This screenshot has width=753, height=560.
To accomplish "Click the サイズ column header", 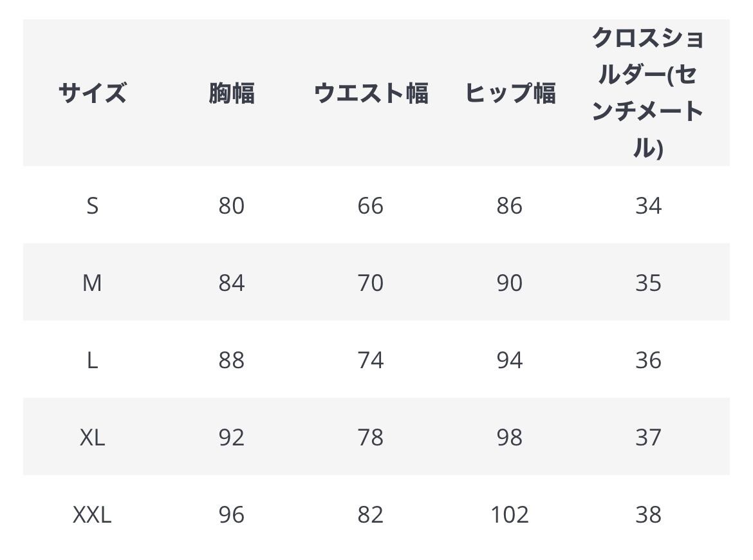I will click(92, 93).
